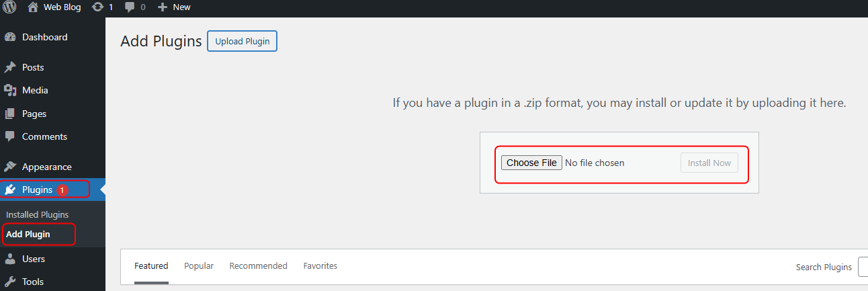Image resolution: width=868 pixels, height=291 pixels.
Task: Select the Comments sidebar menu item
Action: point(44,136)
